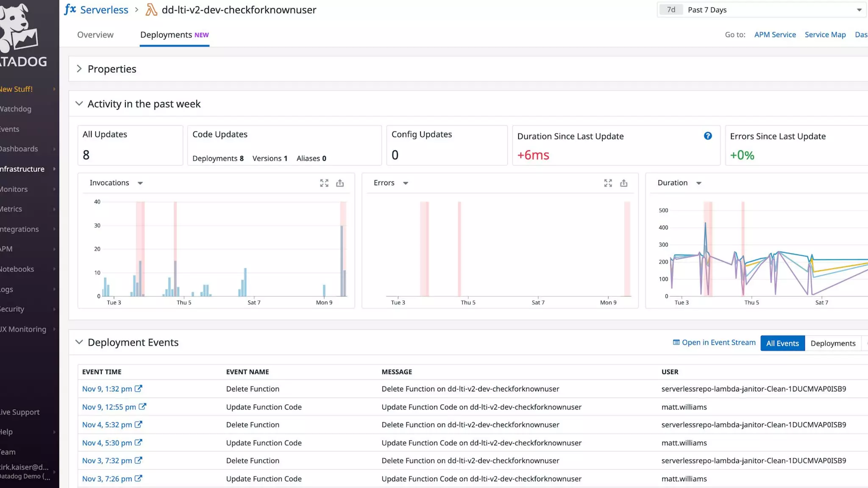Viewport: 868px width, 488px height.
Task: Open APM in the sidebar
Action: tap(6, 249)
